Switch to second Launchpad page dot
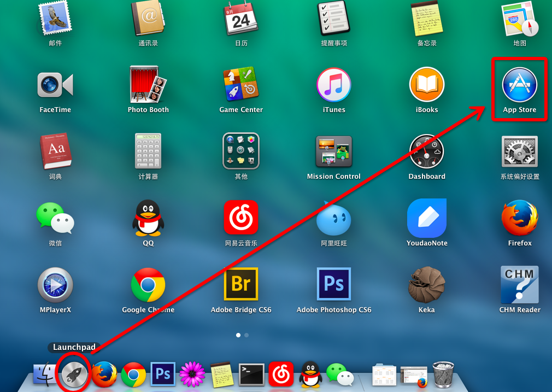 tap(246, 335)
